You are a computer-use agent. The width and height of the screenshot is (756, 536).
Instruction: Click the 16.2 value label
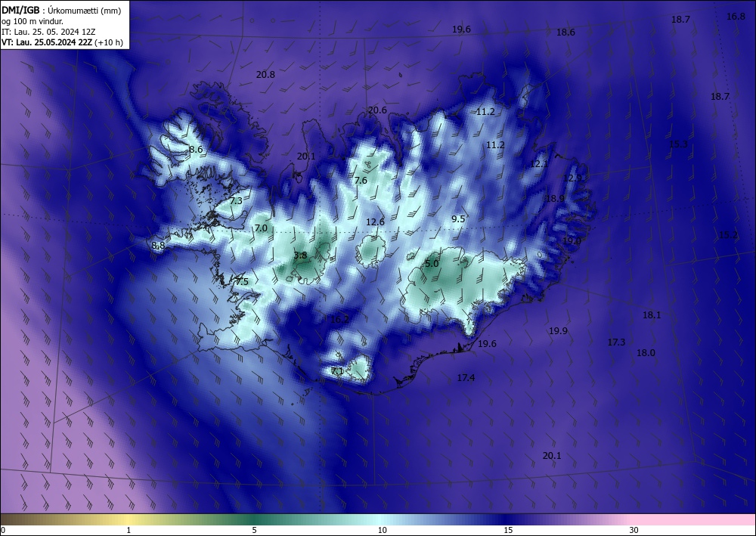click(339, 320)
